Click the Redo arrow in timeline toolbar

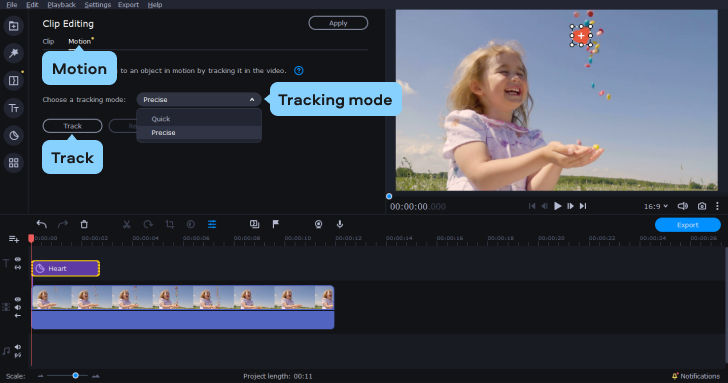63,224
